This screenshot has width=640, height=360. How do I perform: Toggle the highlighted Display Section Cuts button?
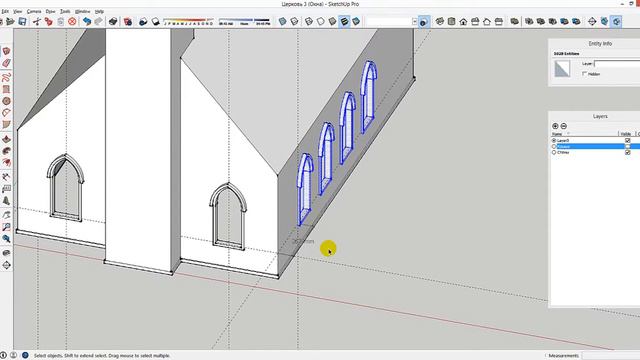(616, 21)
